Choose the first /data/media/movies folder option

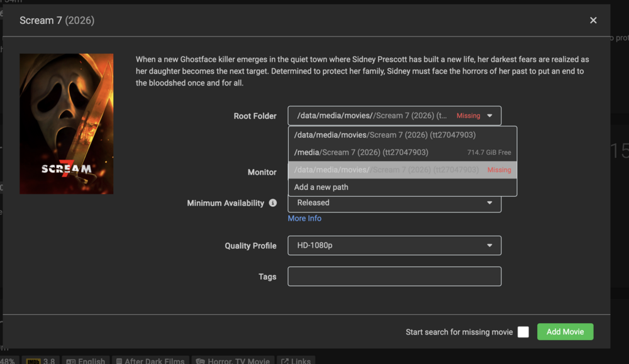click(403, 135)
